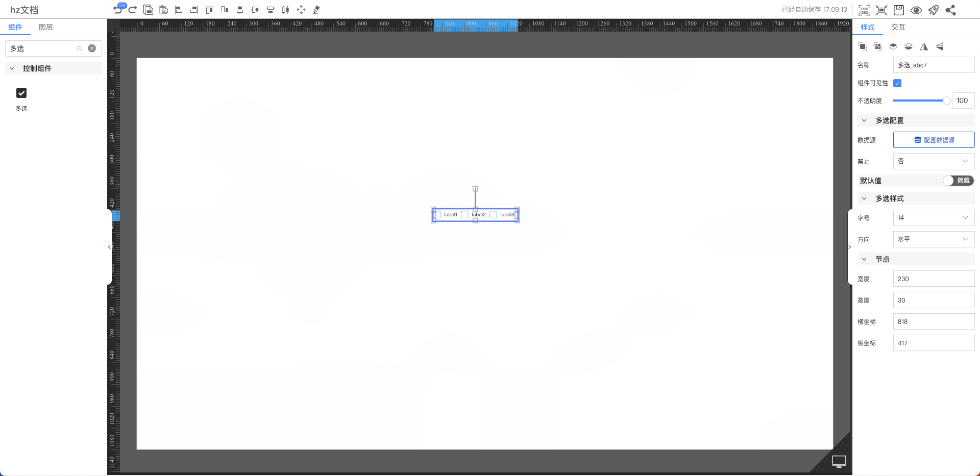Screen dimensions: 980x476
Task: Fit the canvas to the screen
Action: (881, 10)
